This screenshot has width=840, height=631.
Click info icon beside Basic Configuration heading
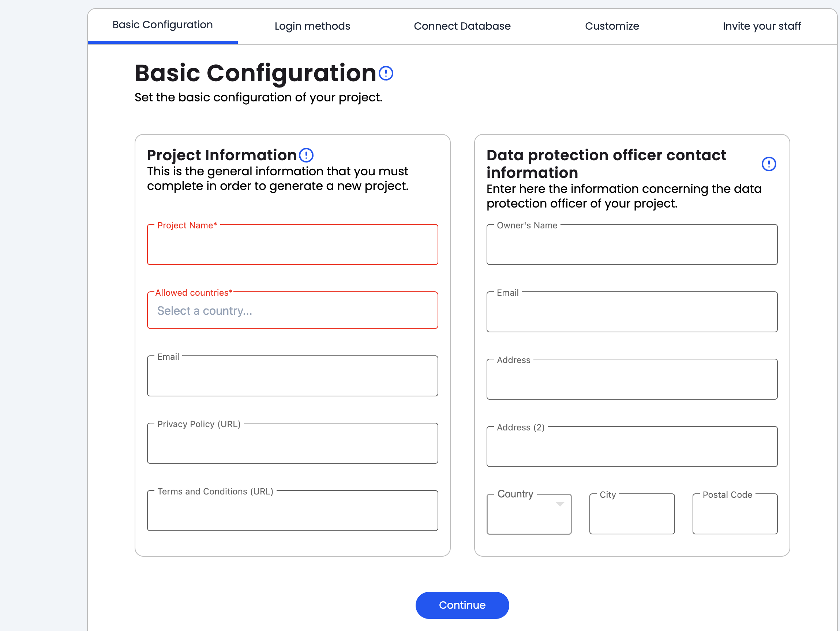click(x=386, y=73)
